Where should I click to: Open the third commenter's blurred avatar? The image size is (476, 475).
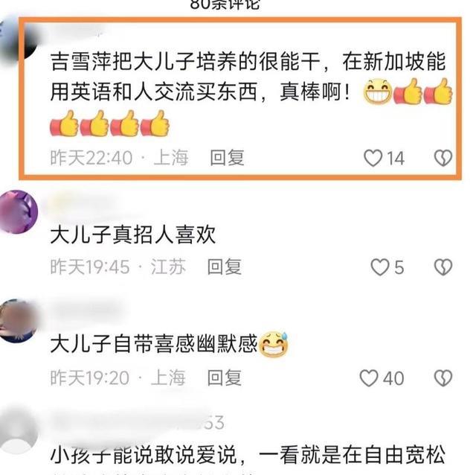18,322
